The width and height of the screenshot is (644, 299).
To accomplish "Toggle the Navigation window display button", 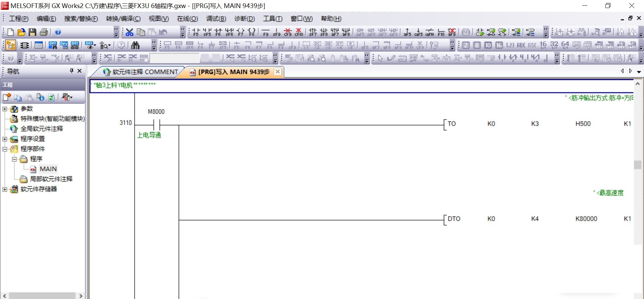I will (11, 45).
